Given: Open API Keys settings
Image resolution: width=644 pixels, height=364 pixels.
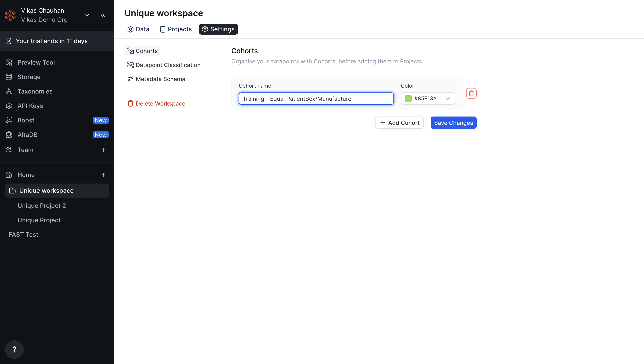Looking at the screenshot, I should (30, 106).
